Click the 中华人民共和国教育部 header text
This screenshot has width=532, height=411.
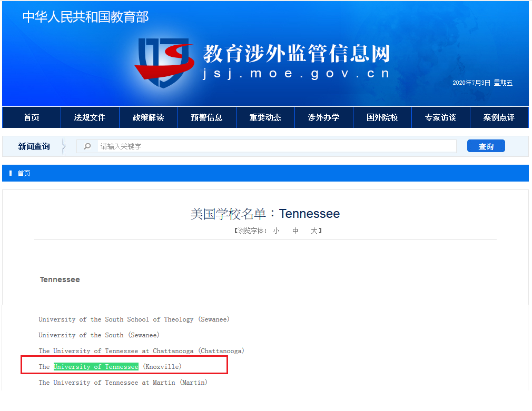click(85, 17)
